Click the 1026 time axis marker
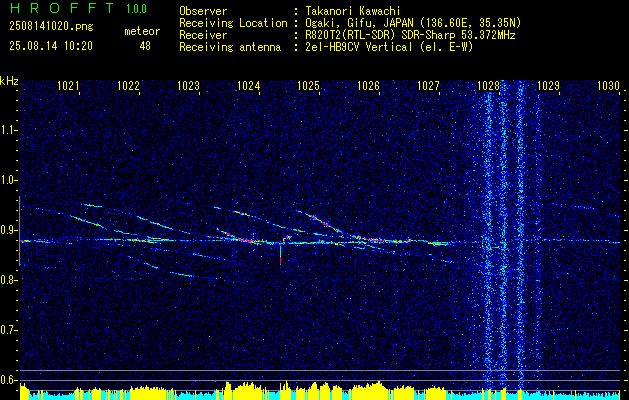Image resolution: width=629 pixels, height=400 pixels. (368, 85)
